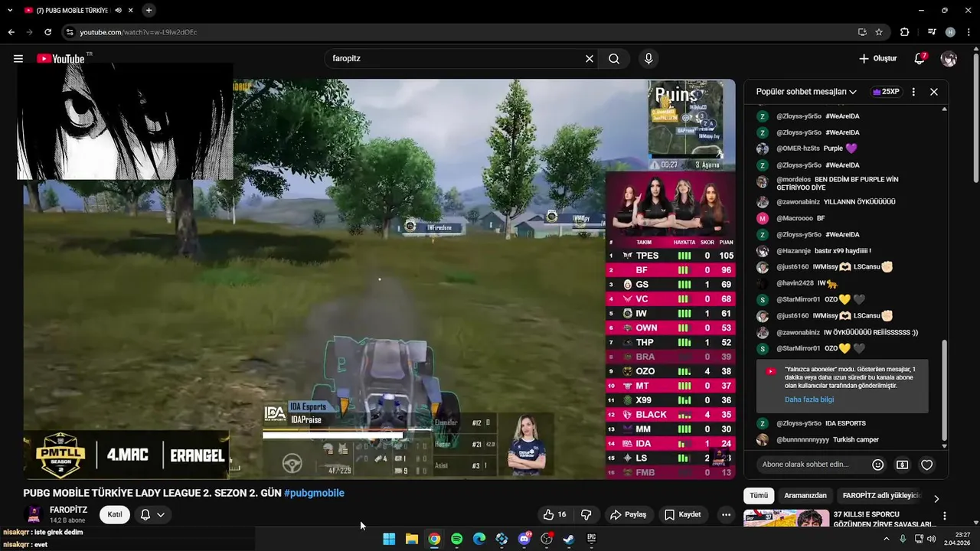
Task: Open the browser extensions menu
Action: tap(905, 32)
